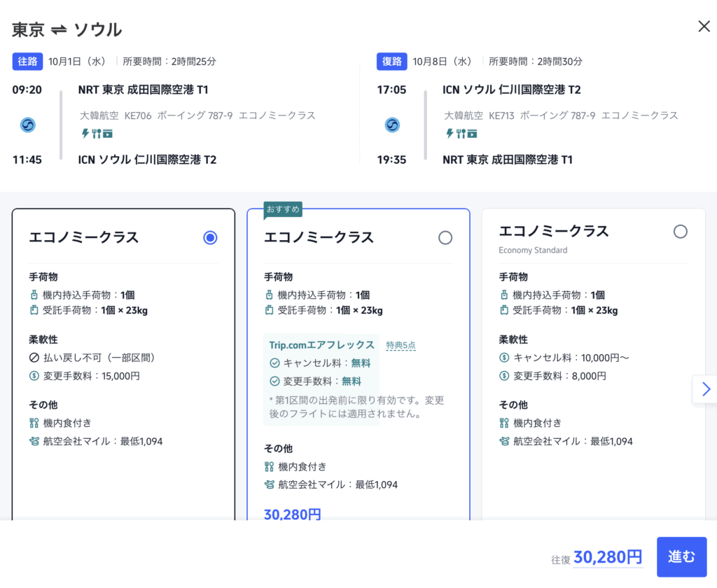Select the Economy Standard fare radio button
This screenshot has width=717, height=588.
[680, 232]
